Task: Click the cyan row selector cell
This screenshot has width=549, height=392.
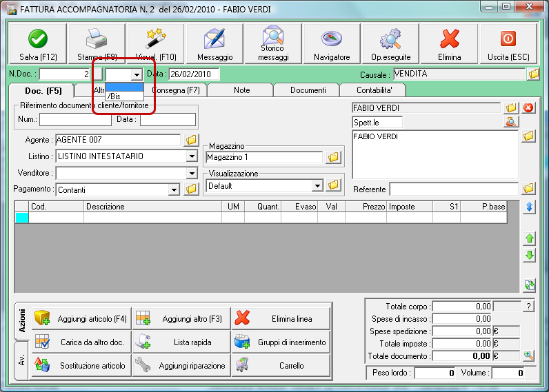Action: click(x=21, y=218)
